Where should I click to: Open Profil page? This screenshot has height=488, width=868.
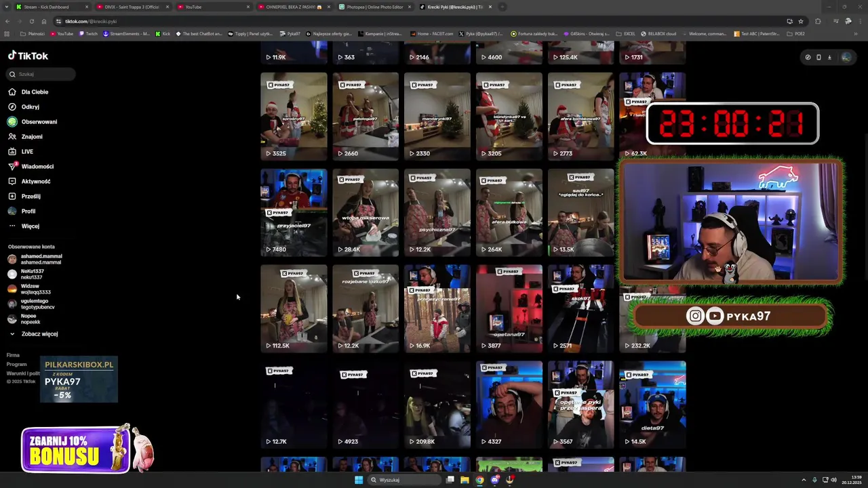(x=28, y=211)
